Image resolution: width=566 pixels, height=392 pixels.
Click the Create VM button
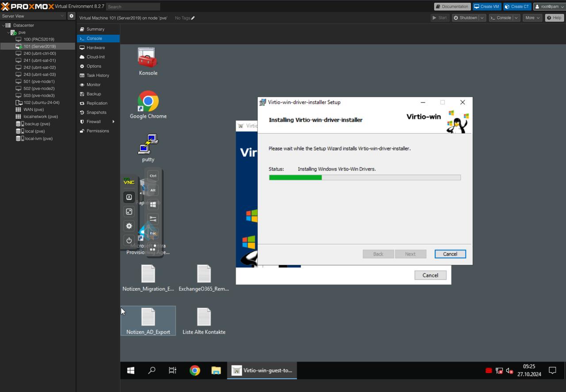486,7
